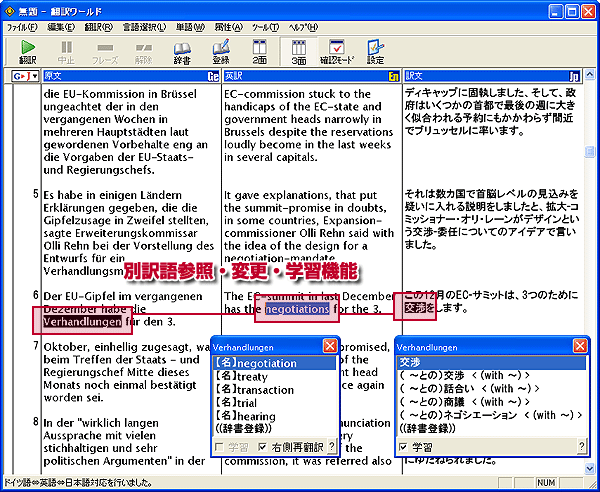This screenshot has height=492, width=600.
Task: Uncheck 学習 checkbox in Japanese popup
Action: point(404,447)
